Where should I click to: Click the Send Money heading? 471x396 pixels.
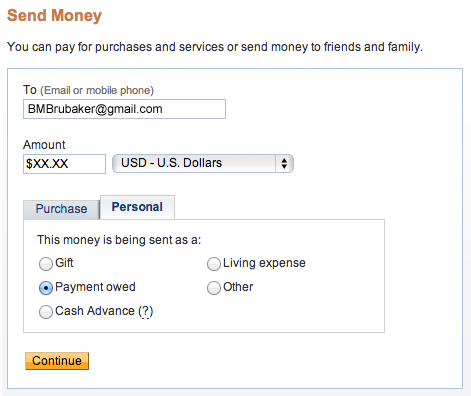(54, 15)
